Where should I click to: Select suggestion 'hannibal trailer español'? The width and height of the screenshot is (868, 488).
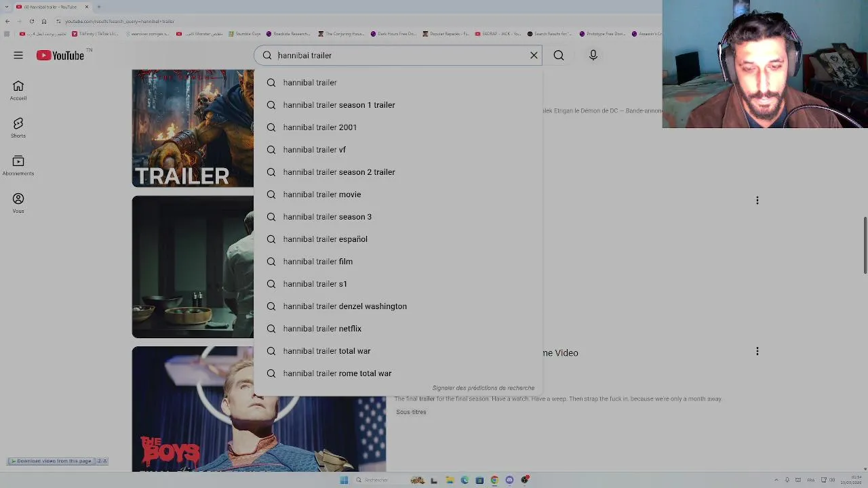(x=398, y=239)
